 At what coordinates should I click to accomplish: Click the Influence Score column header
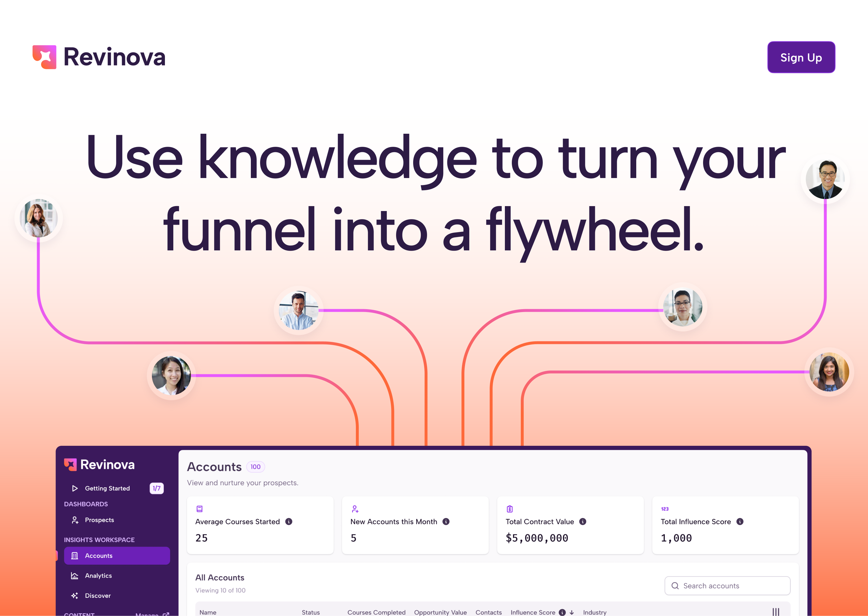click(533, 612)
